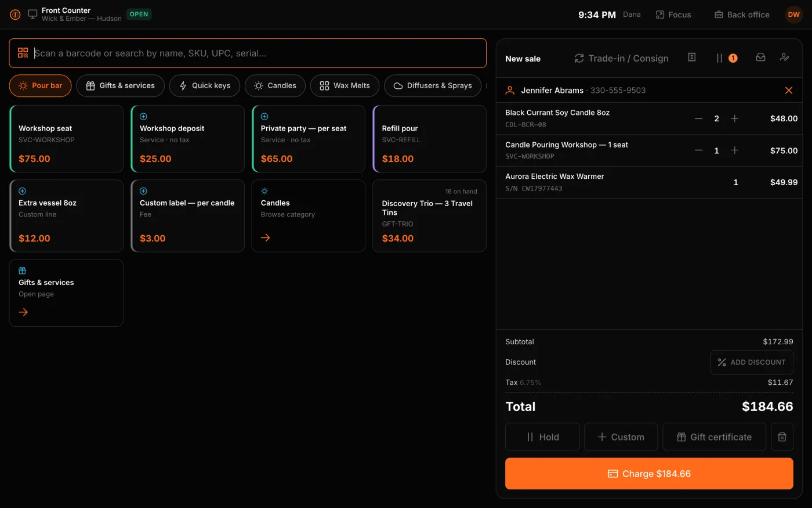The image size is (812, 508).
Task: Switch to the Candles category tab
Action: [x=275, y=86]
